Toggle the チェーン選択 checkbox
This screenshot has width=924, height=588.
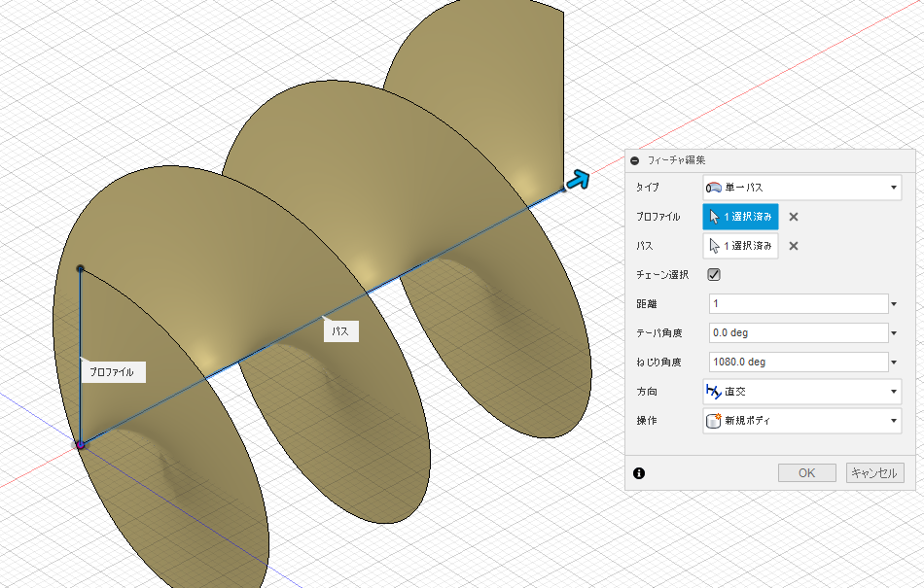[714, 274]
